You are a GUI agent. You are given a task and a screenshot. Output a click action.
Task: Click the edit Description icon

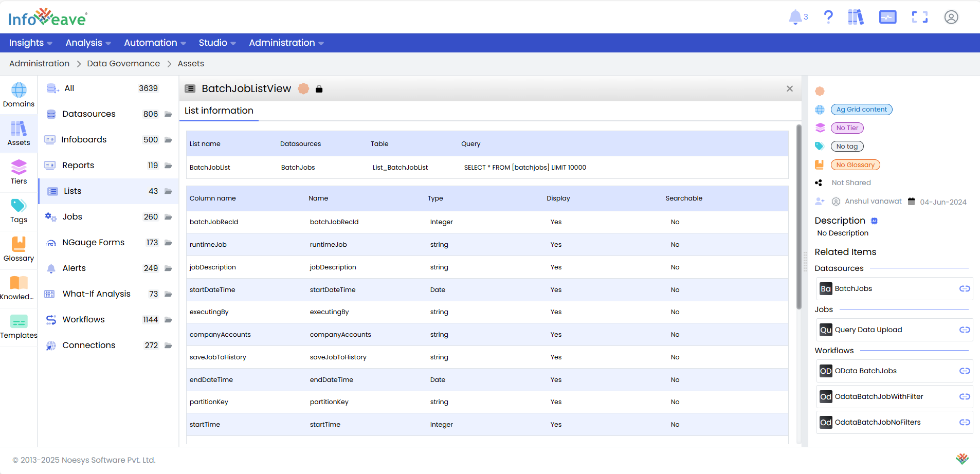pos(874,221)
